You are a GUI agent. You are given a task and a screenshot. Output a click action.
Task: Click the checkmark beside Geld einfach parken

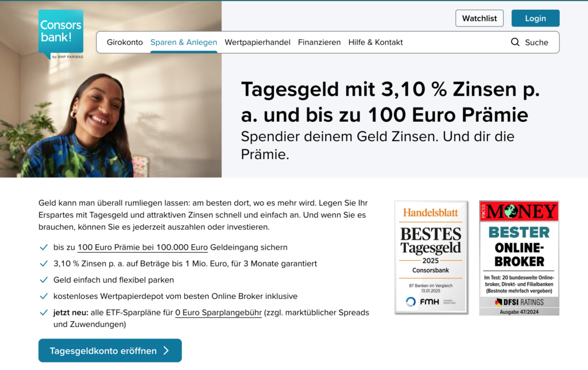tap(43, 280)
